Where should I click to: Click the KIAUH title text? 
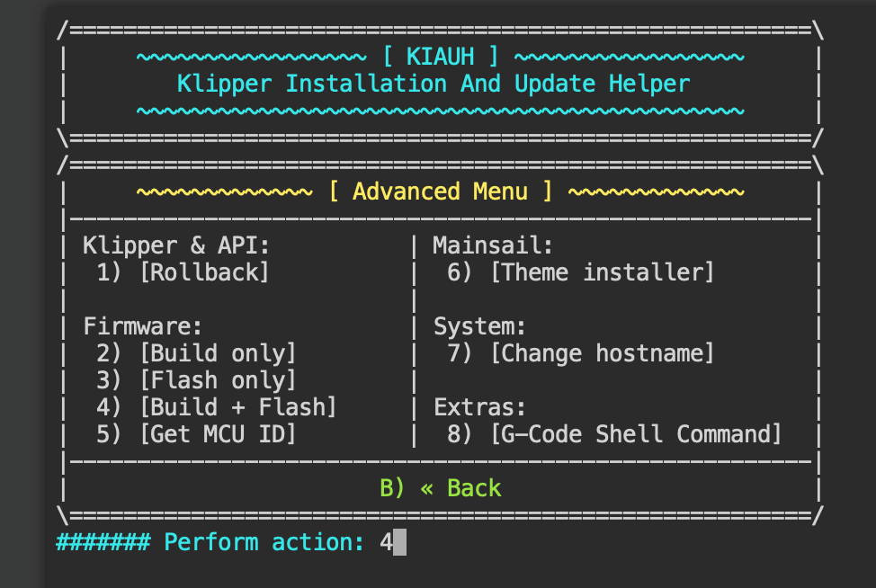(440, 57)
